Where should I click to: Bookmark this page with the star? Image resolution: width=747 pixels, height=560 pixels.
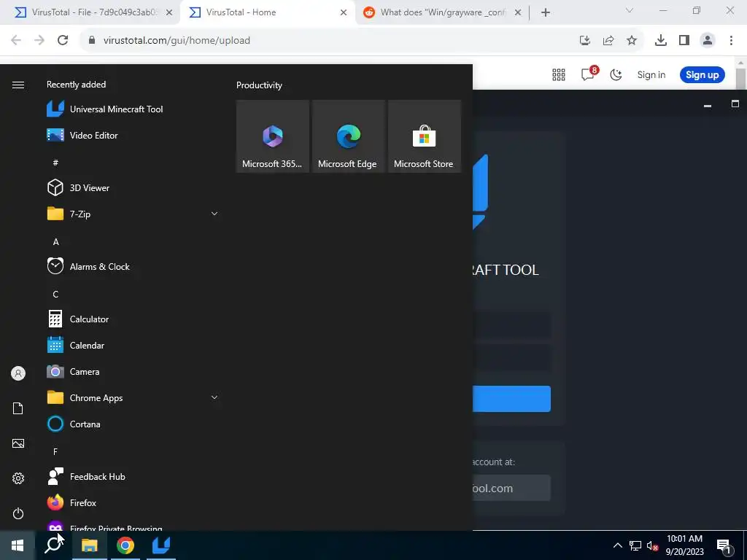pyautogui.click(x=632, y=41)
